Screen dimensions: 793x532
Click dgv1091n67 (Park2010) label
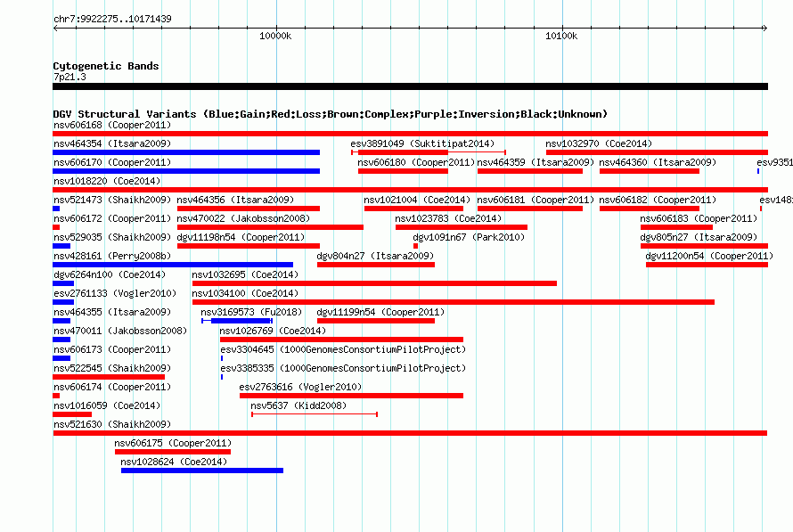pyautogui.click(x=469, y=237)
